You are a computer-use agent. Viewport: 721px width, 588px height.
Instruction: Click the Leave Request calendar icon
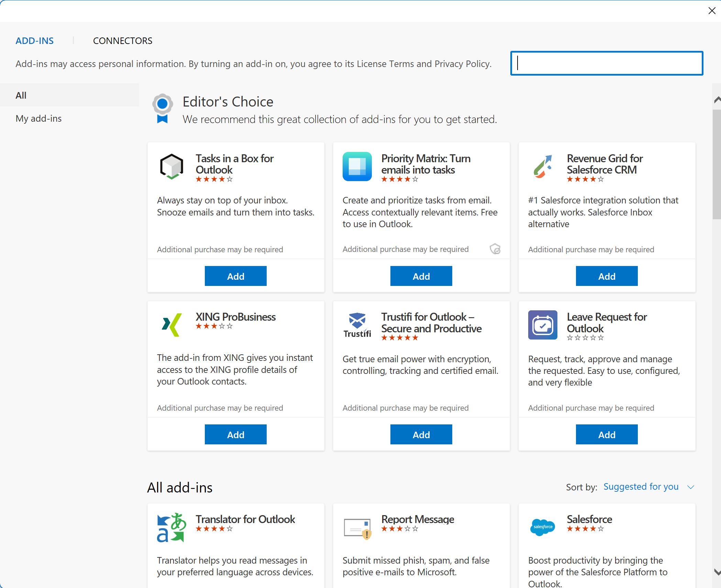pyautogui.click(x=543, y=325)
